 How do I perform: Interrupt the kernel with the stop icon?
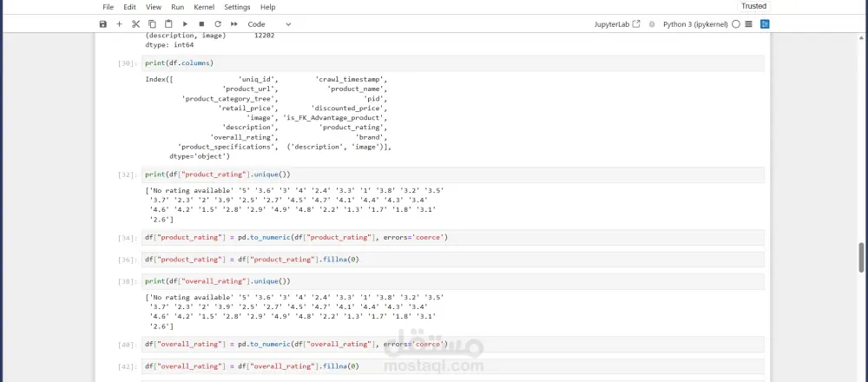[x=201, y=24]
